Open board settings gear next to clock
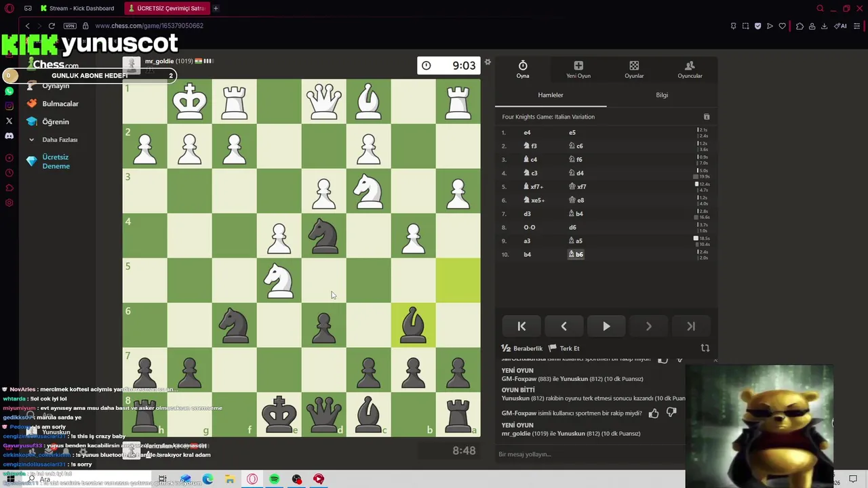 click(x=487, y=62)
